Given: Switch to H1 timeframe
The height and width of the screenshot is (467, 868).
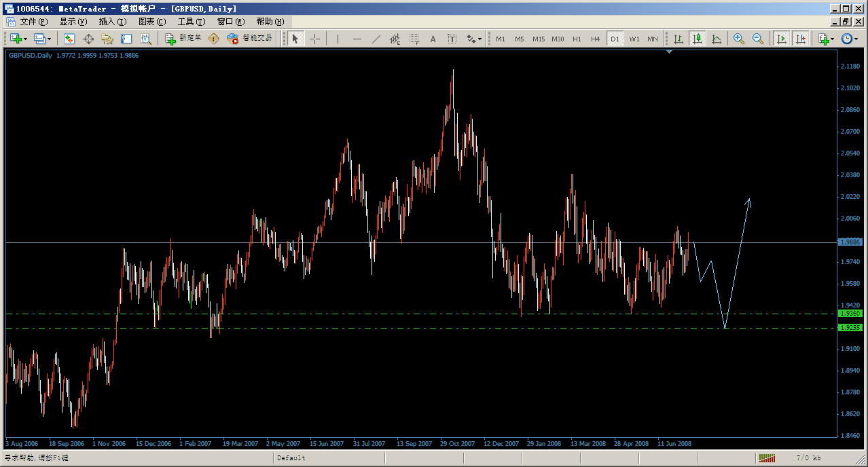Looking at the screenshot, I should click(x=577, y=39).
